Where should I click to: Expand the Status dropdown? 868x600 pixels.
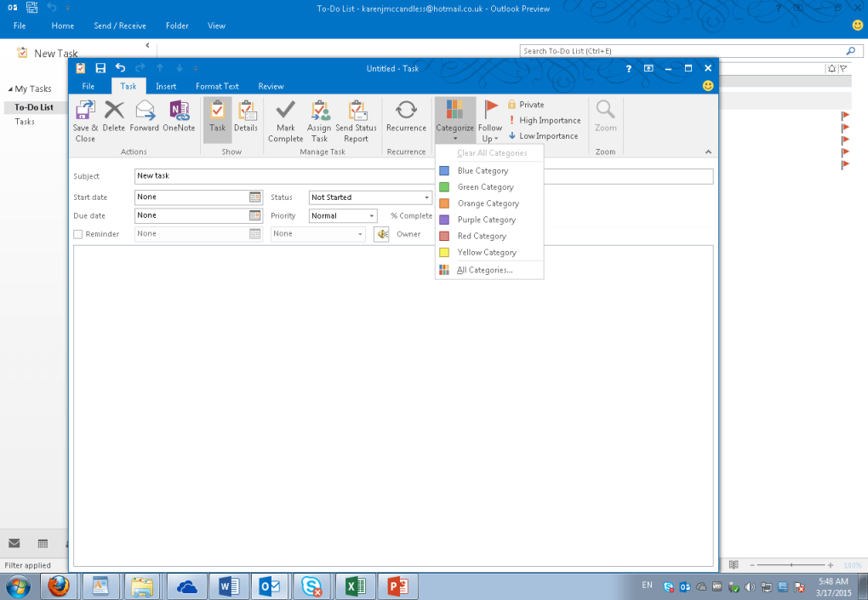(x=426, y=197)
